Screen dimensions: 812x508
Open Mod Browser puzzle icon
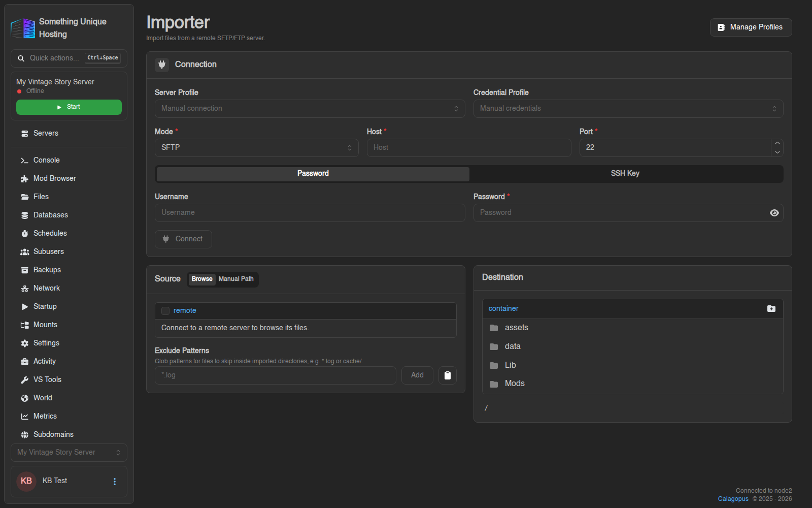(24, 179)
